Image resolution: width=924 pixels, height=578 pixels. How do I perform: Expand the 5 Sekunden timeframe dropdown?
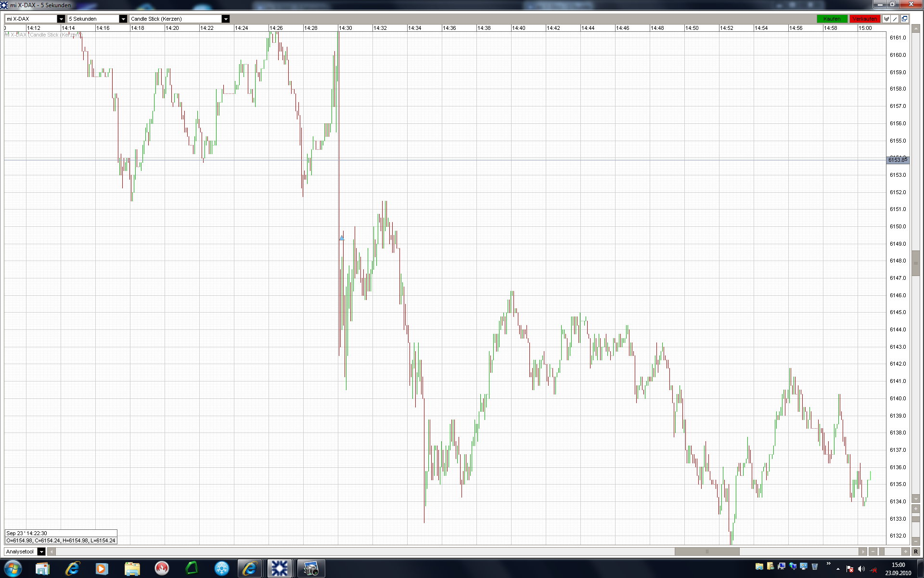(123, 19)
